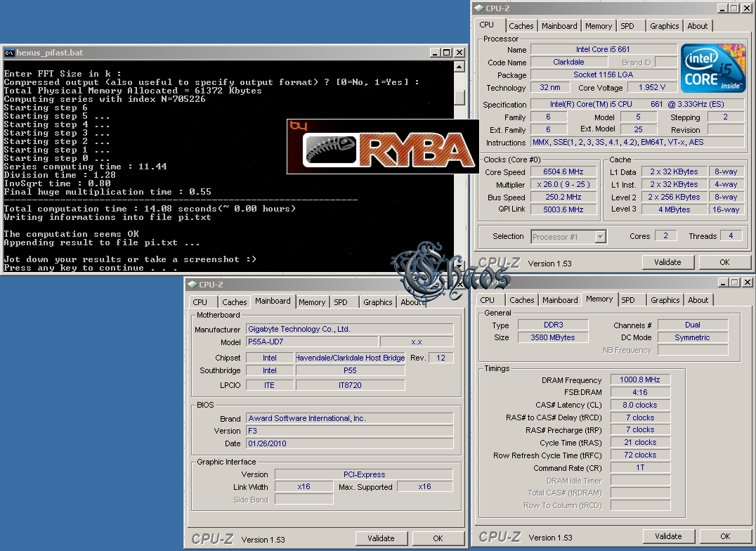Click the Command Rate value 1T
The image size is (756, 551).
[x=640, y=467]
